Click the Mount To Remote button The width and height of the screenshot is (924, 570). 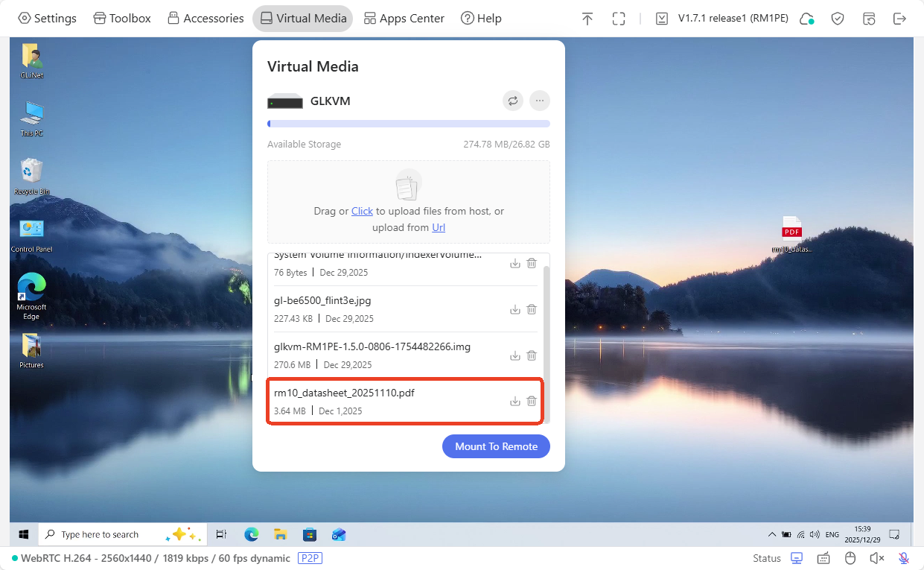tap(496, 446)
